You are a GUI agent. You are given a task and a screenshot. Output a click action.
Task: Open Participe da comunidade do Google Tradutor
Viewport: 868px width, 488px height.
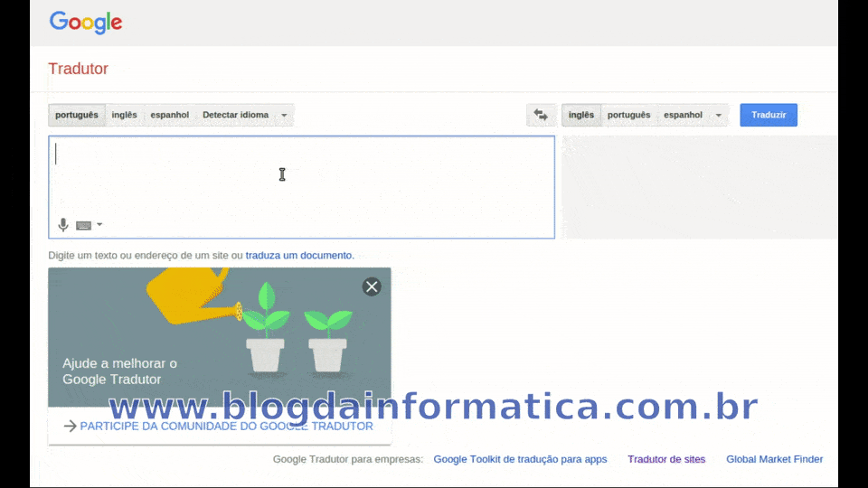[226, 426]
